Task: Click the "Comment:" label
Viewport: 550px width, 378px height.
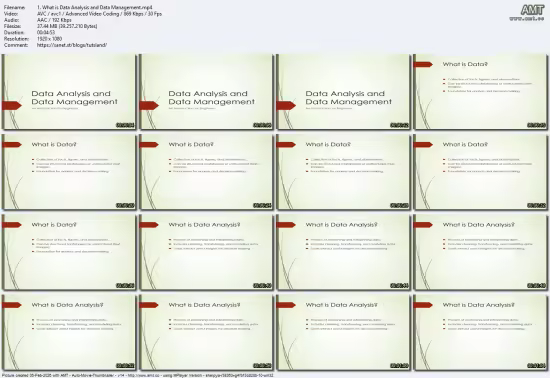Action: (14, 45)
